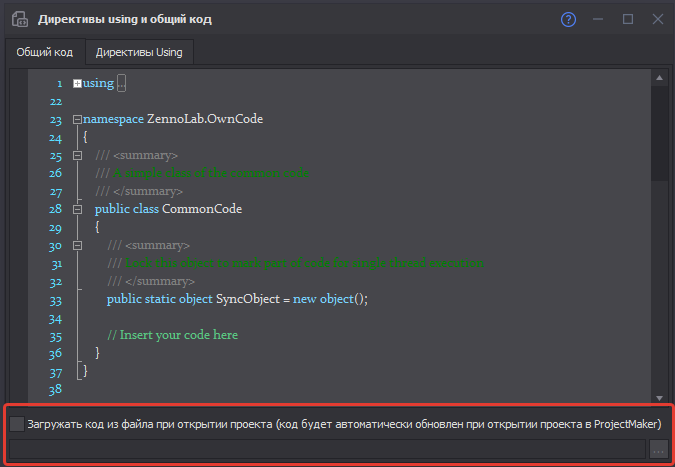The image size is (675, 467).
Task: Expand the collapsed using block on line 1
Action: pos(77,84)
